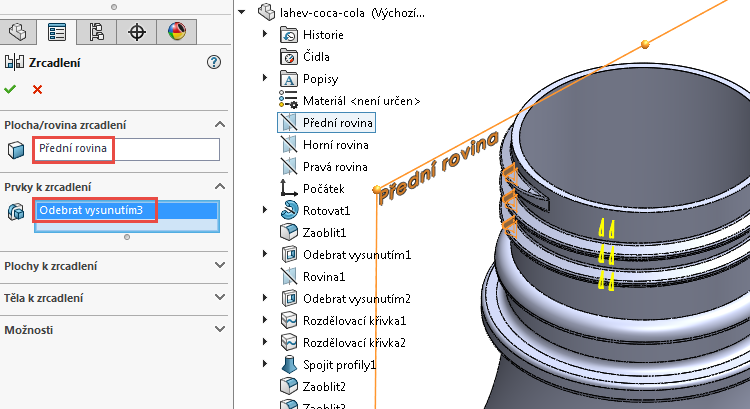Click the Pravá rovina tree item label
This screenshot has height=409, width=750.
click(x=335, y=167)
